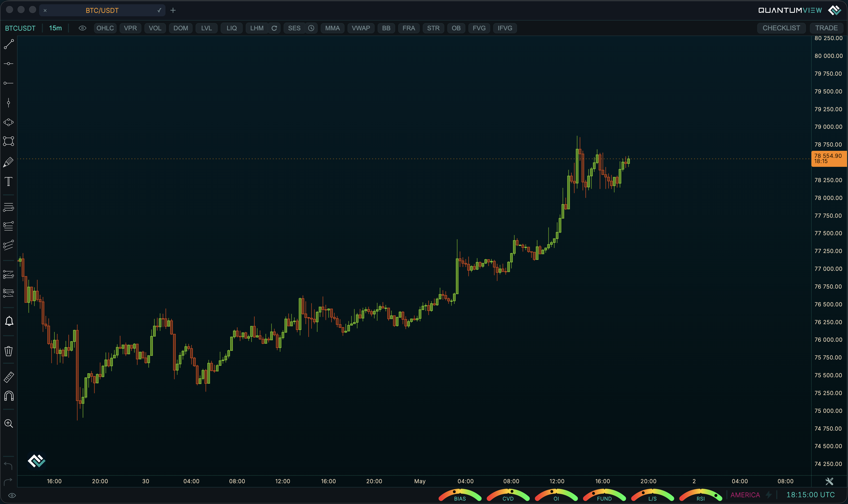Click the 78 554.90 current price label

coord(829,159)
